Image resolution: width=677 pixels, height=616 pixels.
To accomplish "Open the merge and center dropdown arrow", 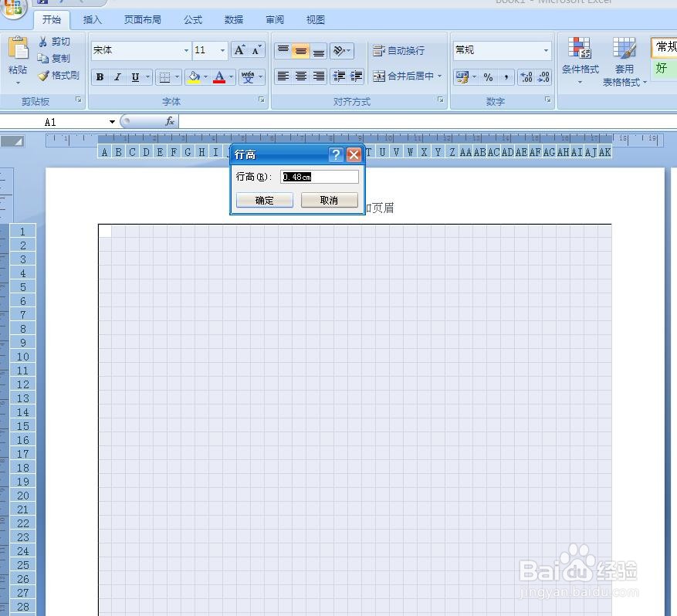I will (440, 76).
